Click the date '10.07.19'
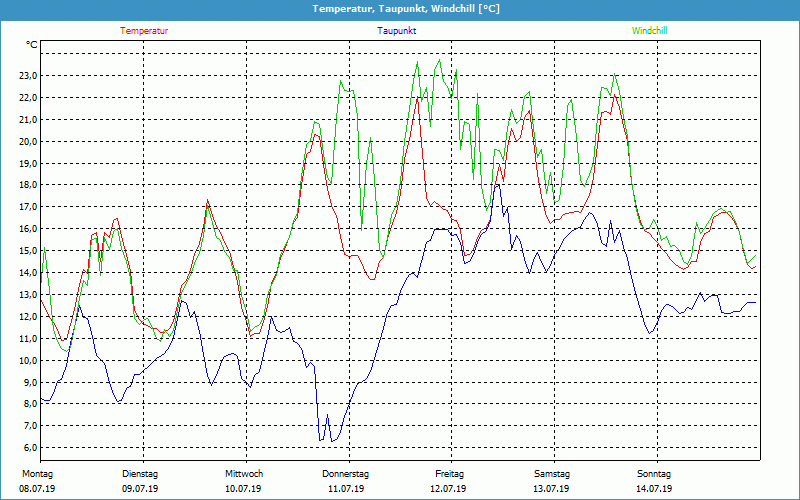 tap(243, 489)
